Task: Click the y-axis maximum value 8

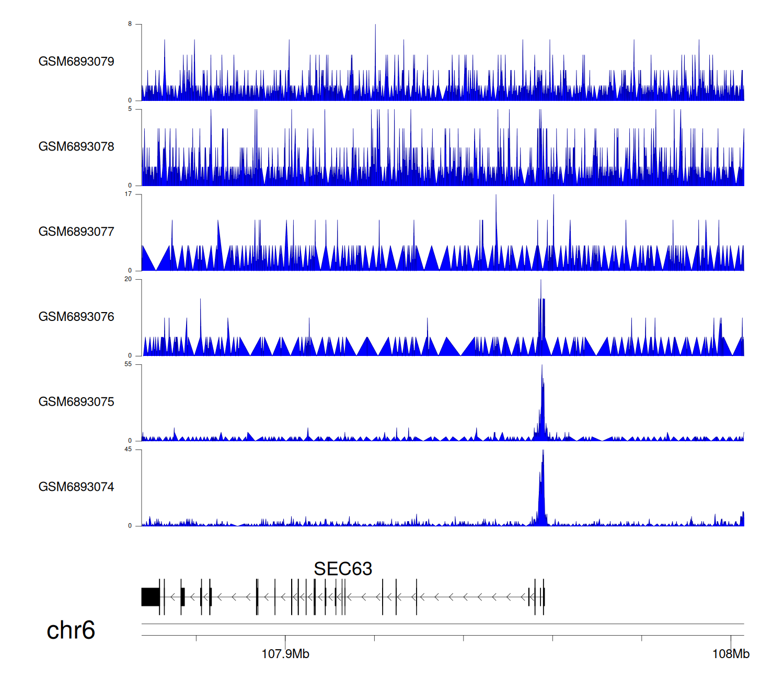Action: click(x=130, y=24)
